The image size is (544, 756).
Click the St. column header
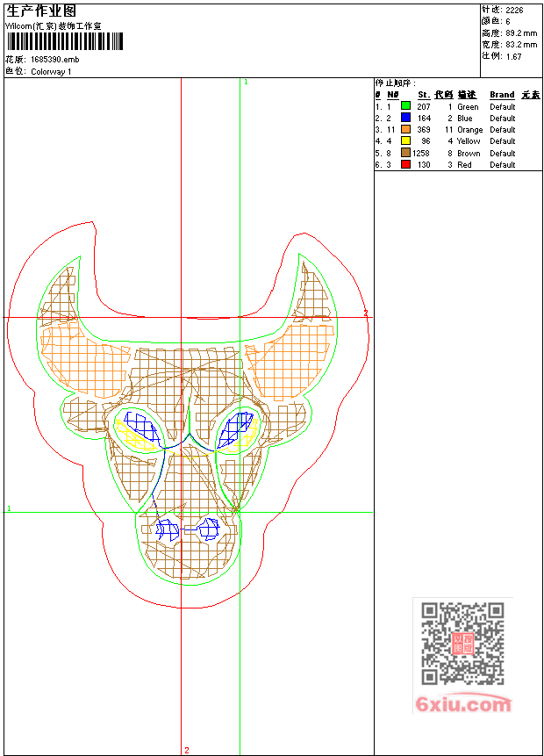[423, 95]
